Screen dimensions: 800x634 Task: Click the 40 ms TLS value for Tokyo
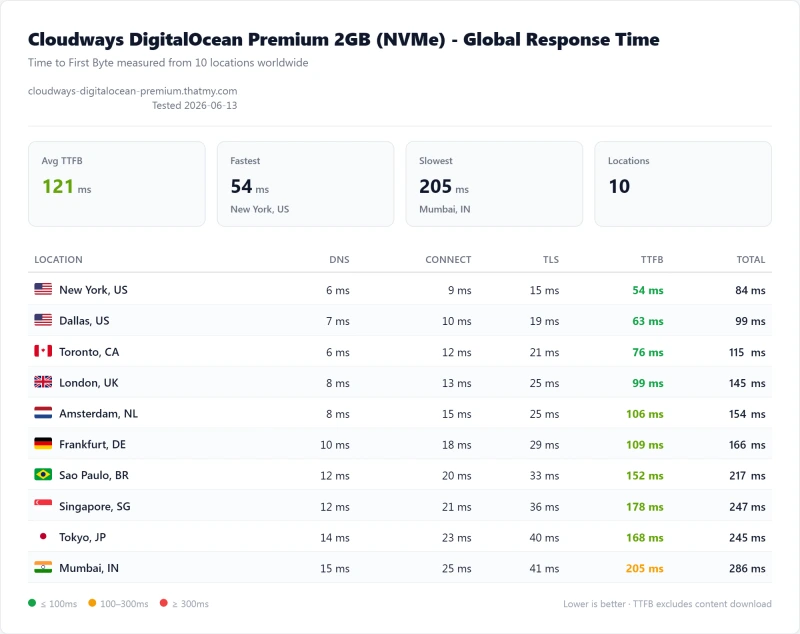544,538
